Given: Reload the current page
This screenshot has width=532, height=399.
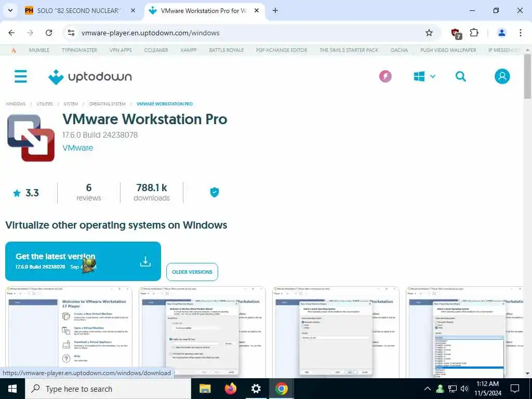Looking at the screenshot, I should pos(49,33).
